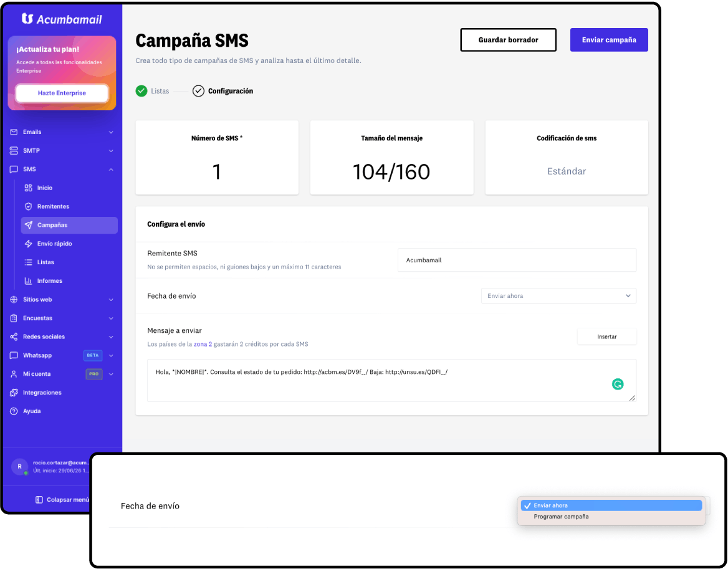Open the zona 2 link
Screen dimensions: 728x569
tap(203, 345)
